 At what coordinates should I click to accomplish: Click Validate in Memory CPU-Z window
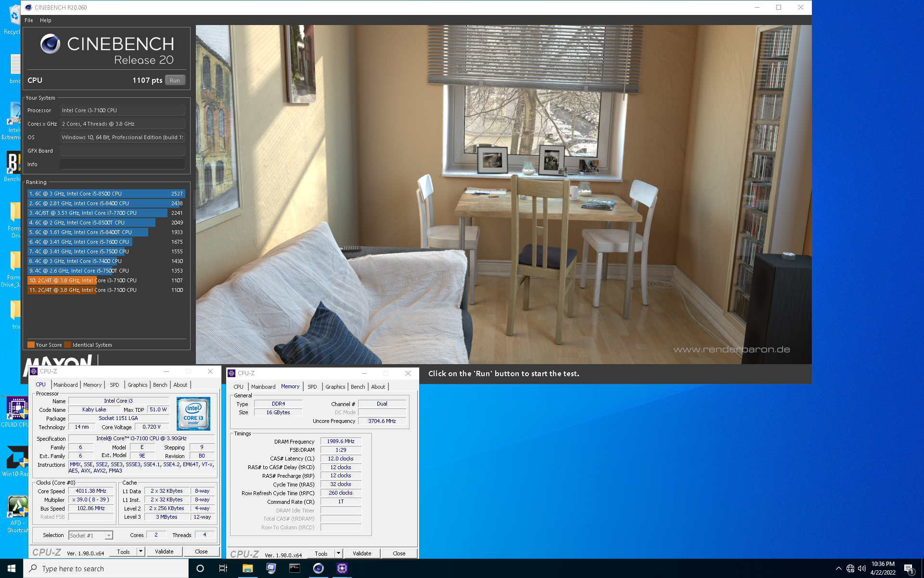coord(362,553)
